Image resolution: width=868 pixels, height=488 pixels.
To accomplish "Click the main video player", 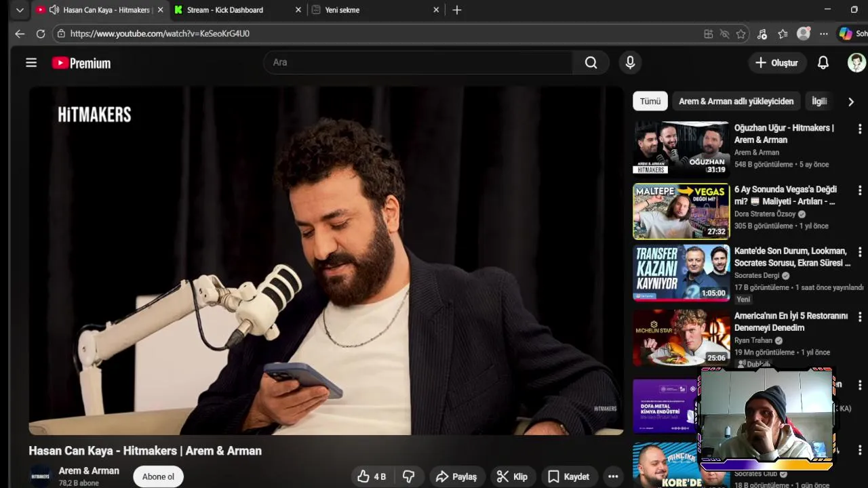I will (x=325, y=261).
